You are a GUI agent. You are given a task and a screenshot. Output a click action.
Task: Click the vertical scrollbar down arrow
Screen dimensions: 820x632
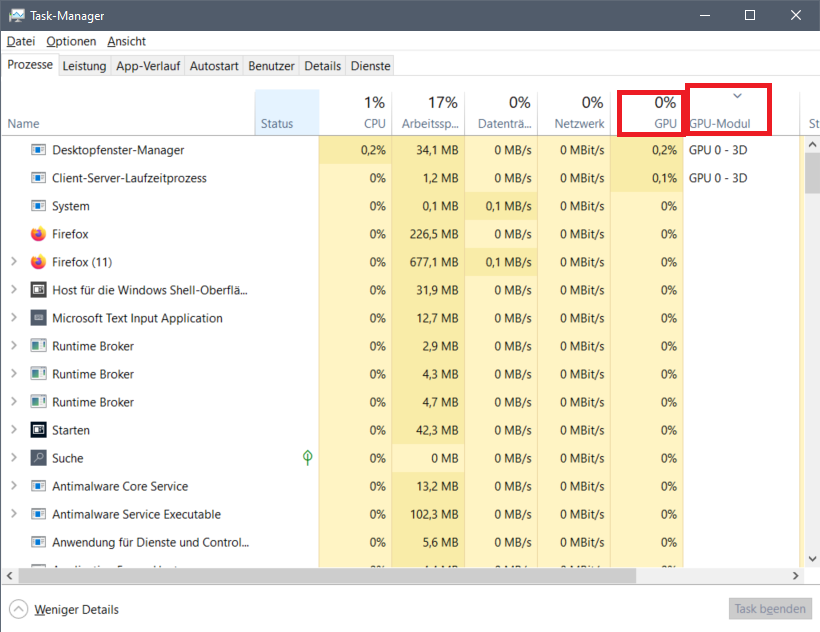[812, 559]
